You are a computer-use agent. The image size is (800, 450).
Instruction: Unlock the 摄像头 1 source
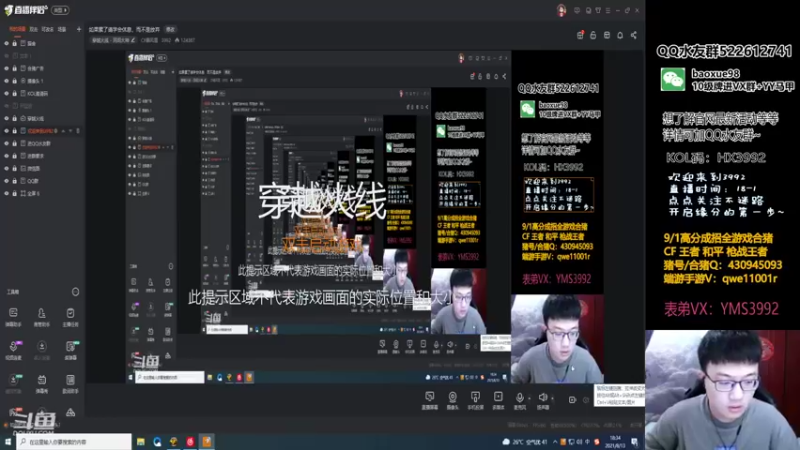tap(14, 81)
